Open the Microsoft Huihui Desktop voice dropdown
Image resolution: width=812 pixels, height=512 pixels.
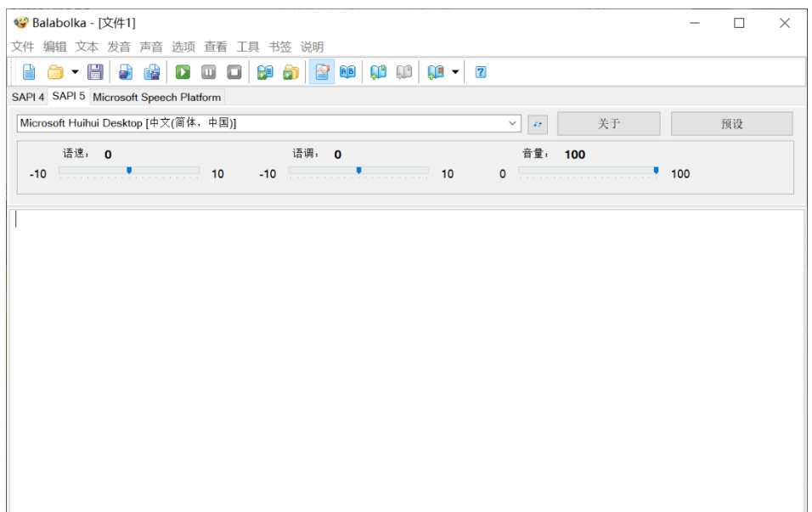click(x=268, y=123)
